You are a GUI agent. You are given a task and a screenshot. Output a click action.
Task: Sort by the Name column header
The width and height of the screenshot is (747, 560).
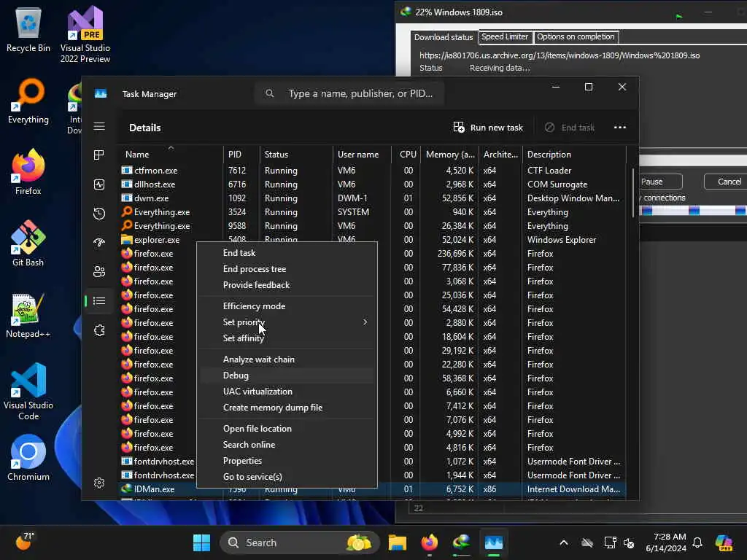pyautogui.click(x=171, y=154)
